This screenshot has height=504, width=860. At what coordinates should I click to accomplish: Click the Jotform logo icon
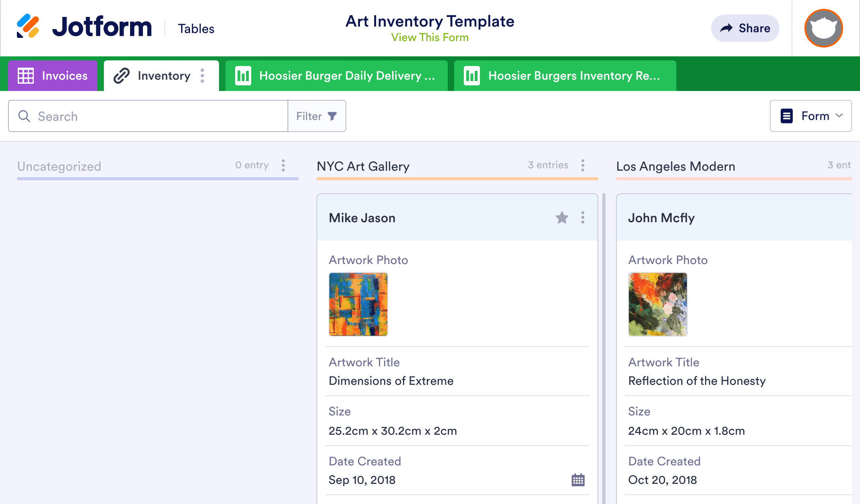(x=28, y=27)
